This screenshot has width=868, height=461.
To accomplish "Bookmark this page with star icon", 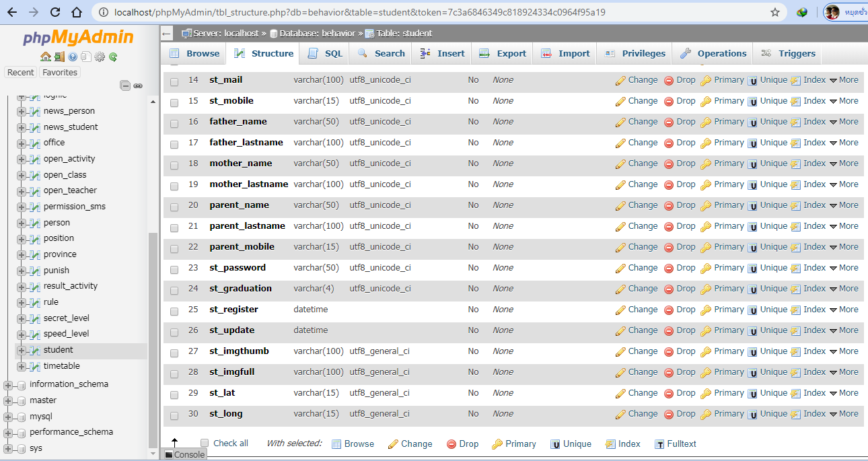I will [775, 12].
